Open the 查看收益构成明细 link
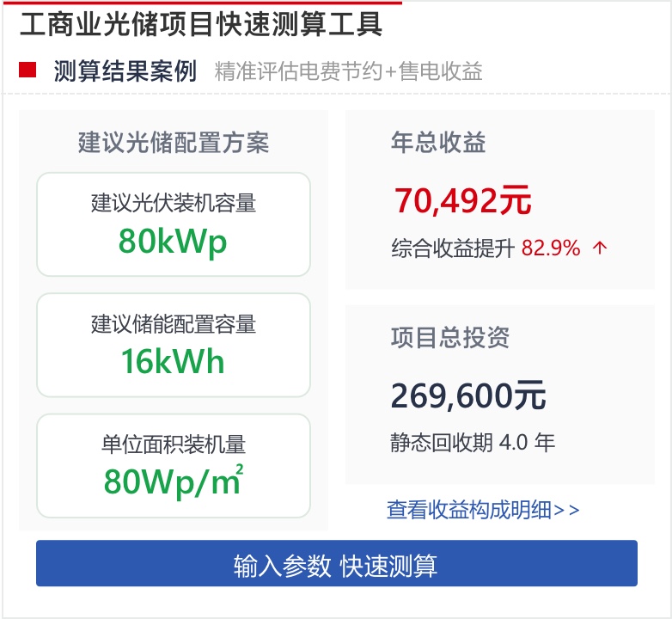672x619 pixels. click(x=483, y=510)
